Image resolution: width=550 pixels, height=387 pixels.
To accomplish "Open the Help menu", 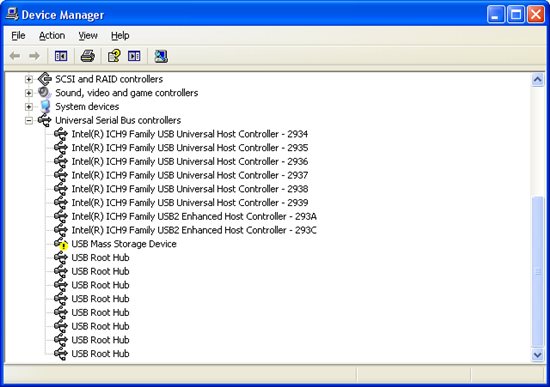I will point(120,36).
